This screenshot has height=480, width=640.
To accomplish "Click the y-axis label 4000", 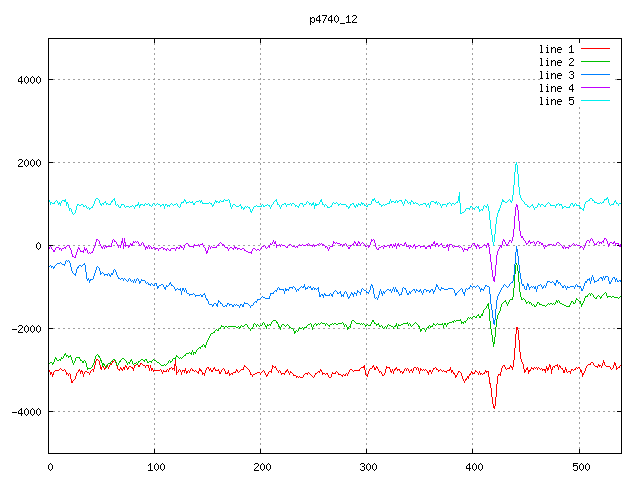I will [x=29, y=80].
